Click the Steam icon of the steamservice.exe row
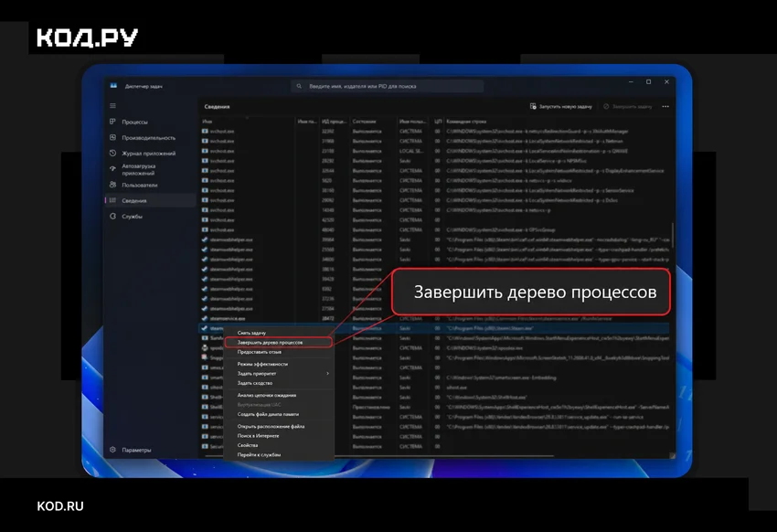777x532 pixels. [x=205, y=318]
